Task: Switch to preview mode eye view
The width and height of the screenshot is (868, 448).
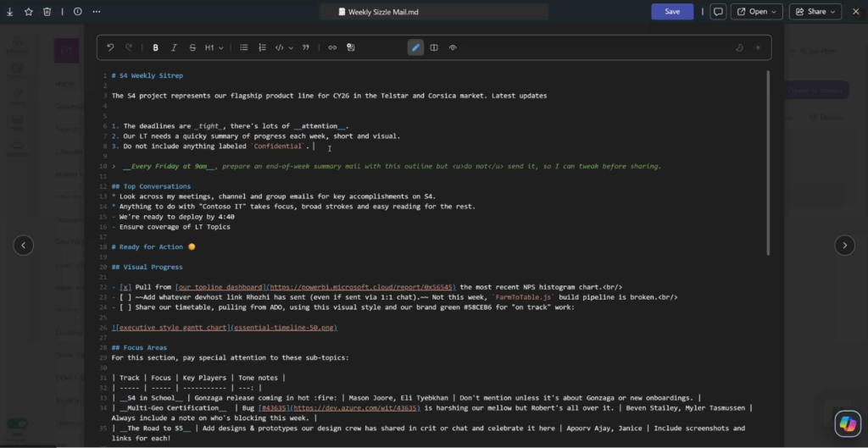Action: coord(453,47)
